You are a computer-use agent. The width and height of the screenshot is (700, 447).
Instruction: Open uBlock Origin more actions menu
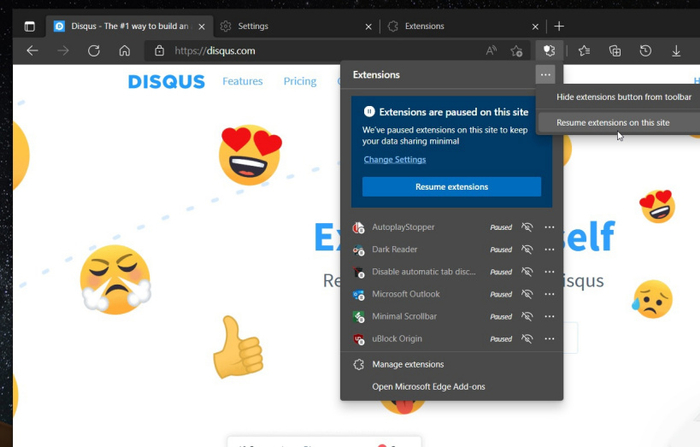(550, 339)
